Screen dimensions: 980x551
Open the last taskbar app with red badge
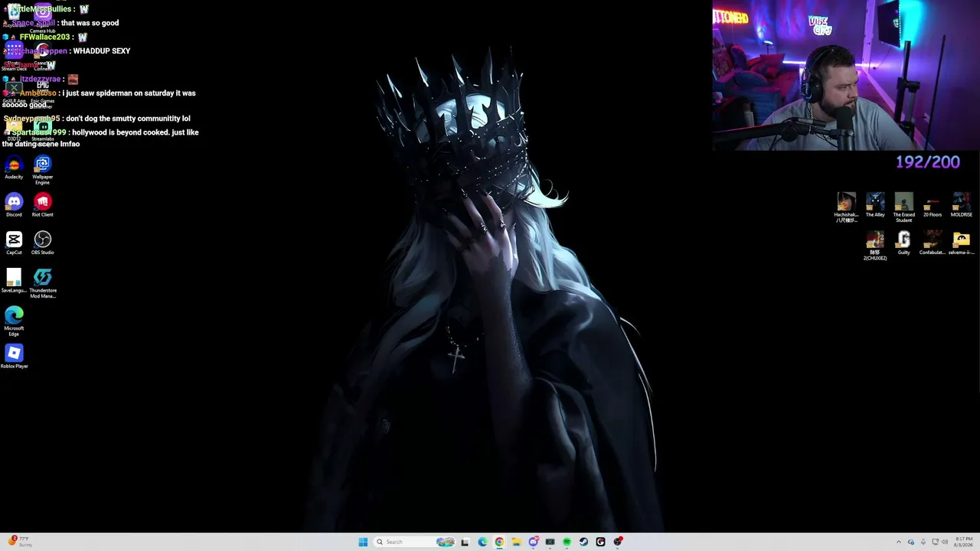(618, 542)
